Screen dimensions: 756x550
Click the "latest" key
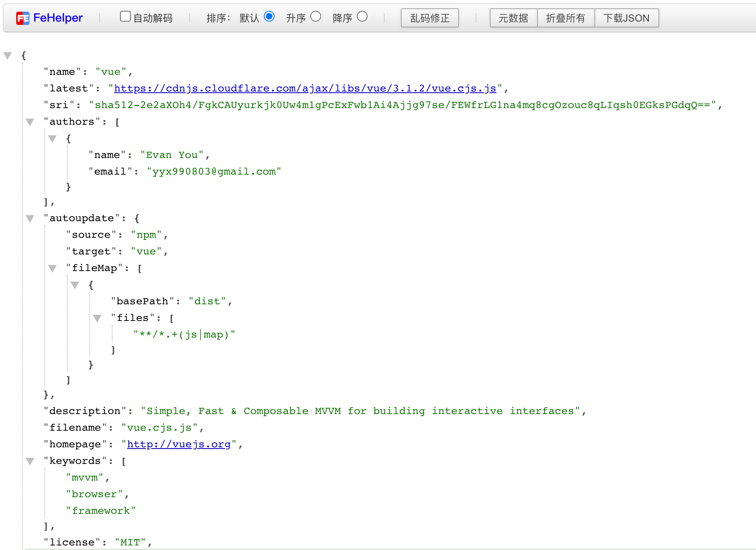(69, 89)
